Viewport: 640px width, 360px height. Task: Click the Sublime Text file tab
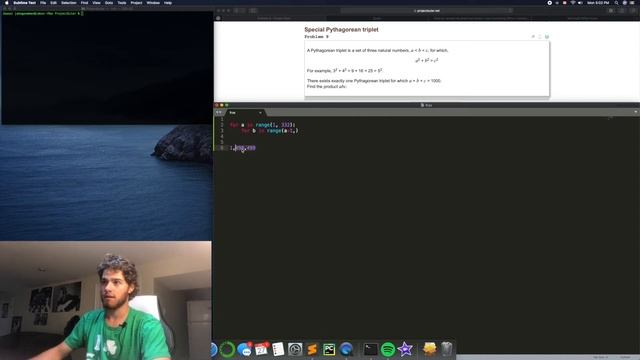click(245, 113)
